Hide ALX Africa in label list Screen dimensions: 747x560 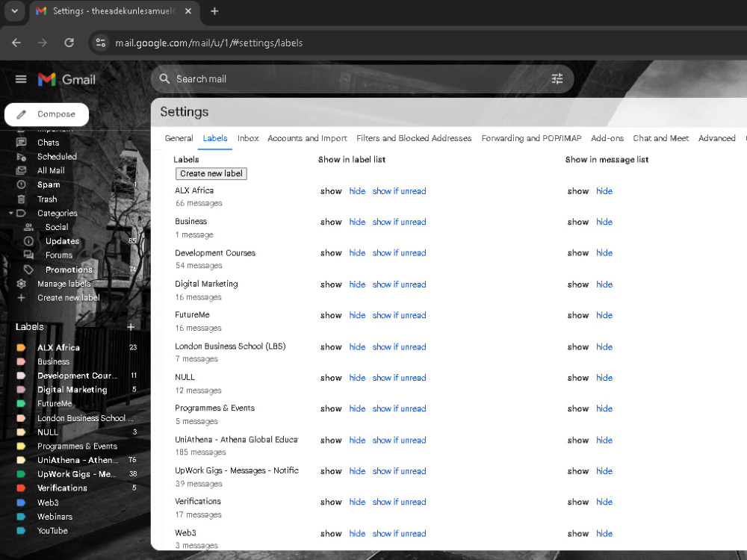[357, 191]
